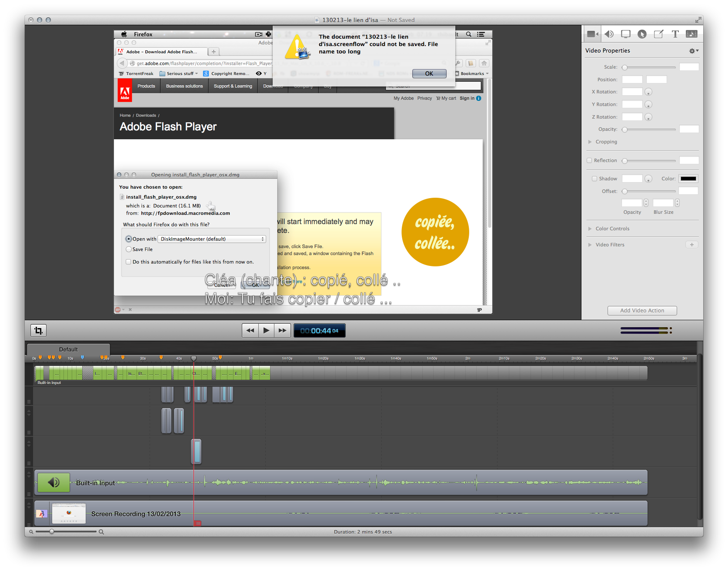Select the subtitle 'Moi: Tu fais copier / collé' in canvas
Viewport: 728px width, 571px height.
coord(298,299)
